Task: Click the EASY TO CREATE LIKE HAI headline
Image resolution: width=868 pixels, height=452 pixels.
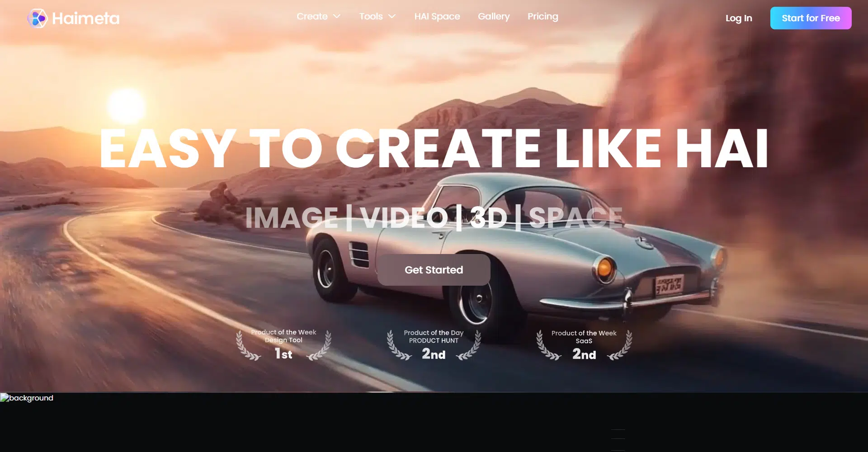Action: pos(434,148)
